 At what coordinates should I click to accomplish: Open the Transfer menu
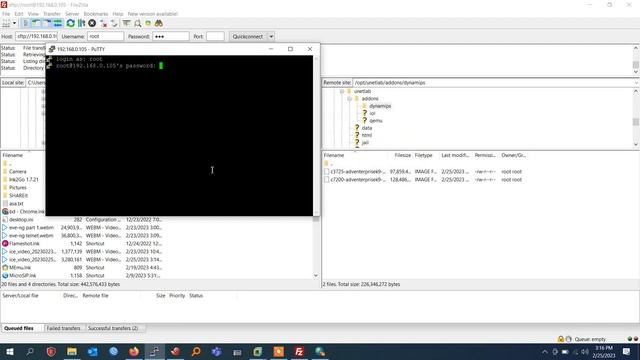[52, 14]
